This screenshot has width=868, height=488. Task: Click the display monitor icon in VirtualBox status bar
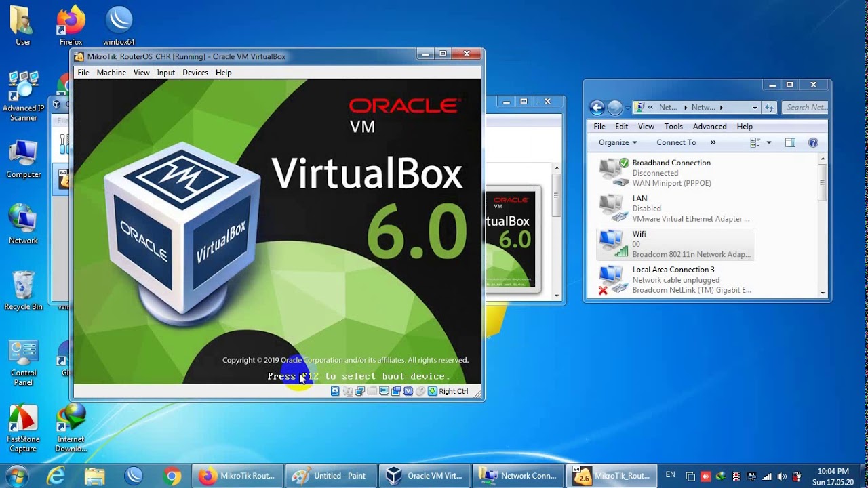(384, 391)
